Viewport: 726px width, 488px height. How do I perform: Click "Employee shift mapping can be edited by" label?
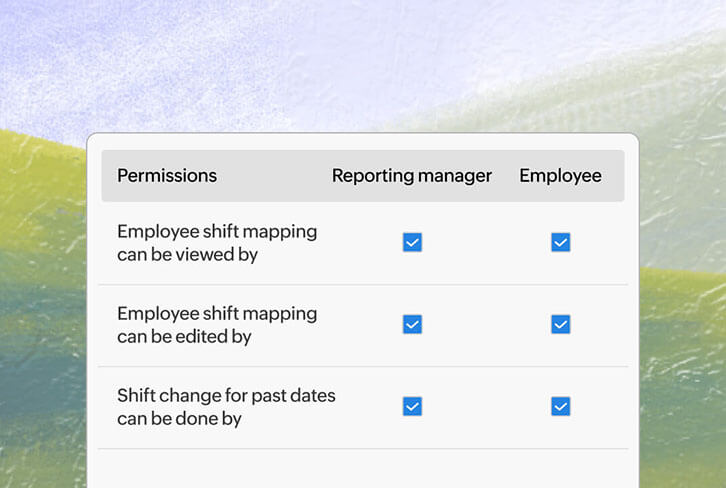click(x=217, y=325)
